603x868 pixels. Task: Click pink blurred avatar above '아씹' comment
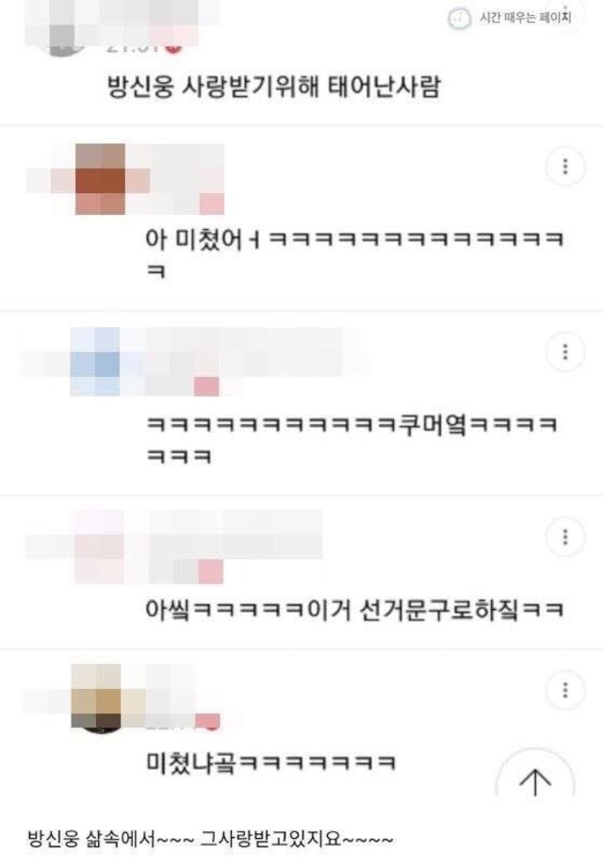click(100, 547)
